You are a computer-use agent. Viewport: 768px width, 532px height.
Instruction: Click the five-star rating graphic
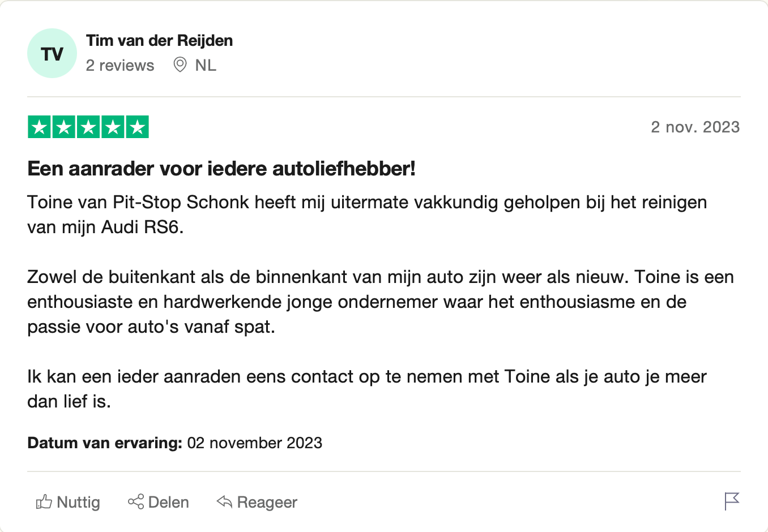pyautogui.click(x=88, y=127)
